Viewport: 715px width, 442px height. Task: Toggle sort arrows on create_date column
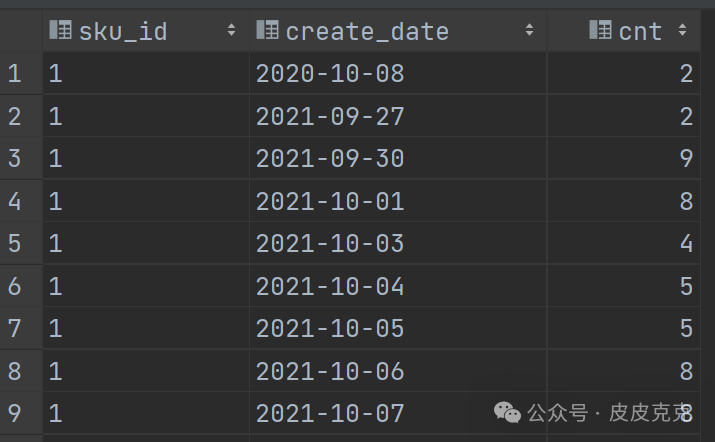[529, 30]
